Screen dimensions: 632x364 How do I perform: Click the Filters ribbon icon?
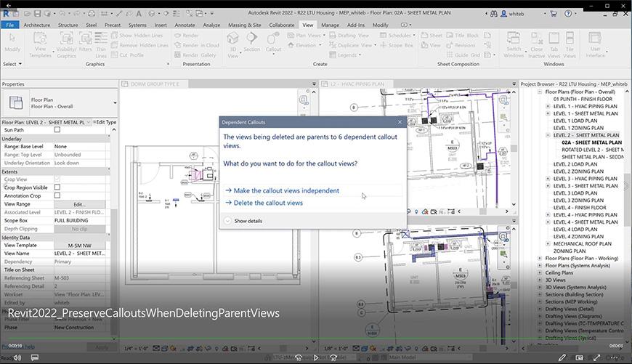(x=86, y=42)
